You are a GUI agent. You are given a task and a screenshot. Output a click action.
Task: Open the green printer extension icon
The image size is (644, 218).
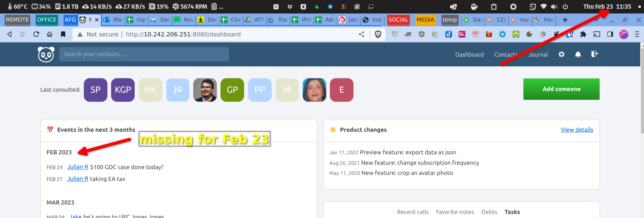[x=516, y=34]
